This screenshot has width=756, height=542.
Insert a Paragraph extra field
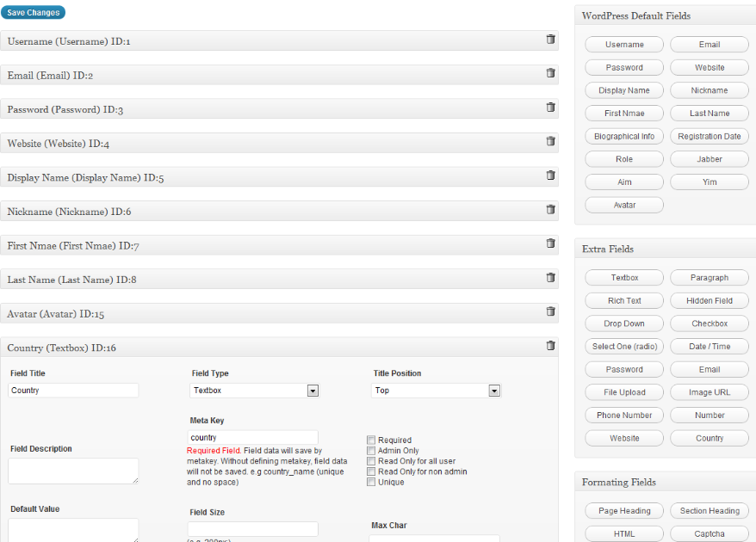[710, 278]
